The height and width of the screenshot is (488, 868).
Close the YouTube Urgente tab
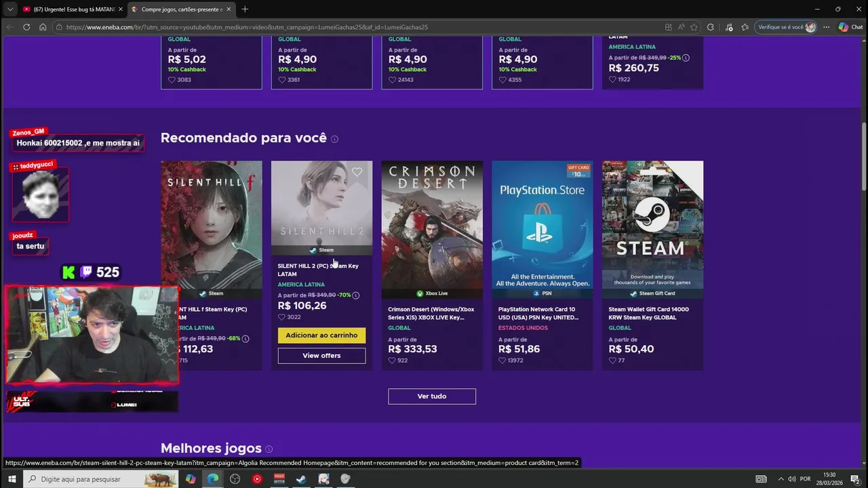[121, 9]
